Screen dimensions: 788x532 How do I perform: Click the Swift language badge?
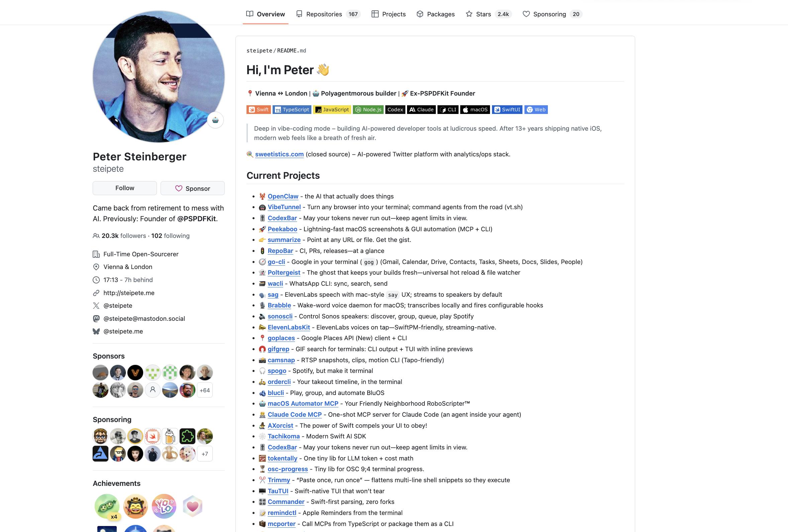258,110
